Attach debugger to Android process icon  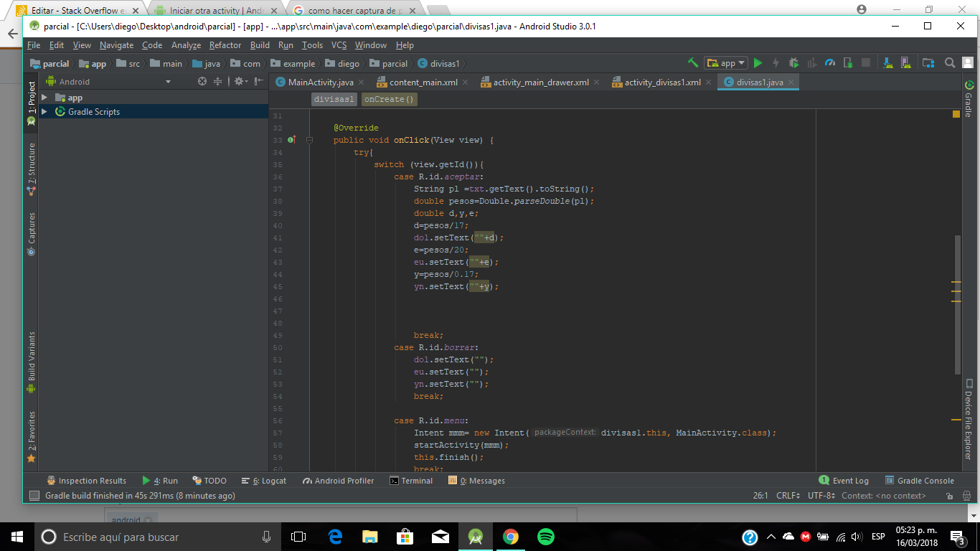848,63
